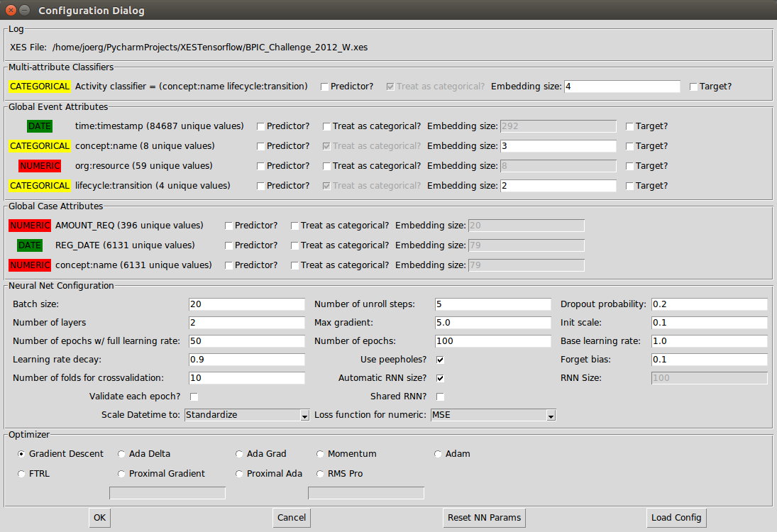Select Ada Delta radio button
Screen dimensions: 777x532
[122, 454]
